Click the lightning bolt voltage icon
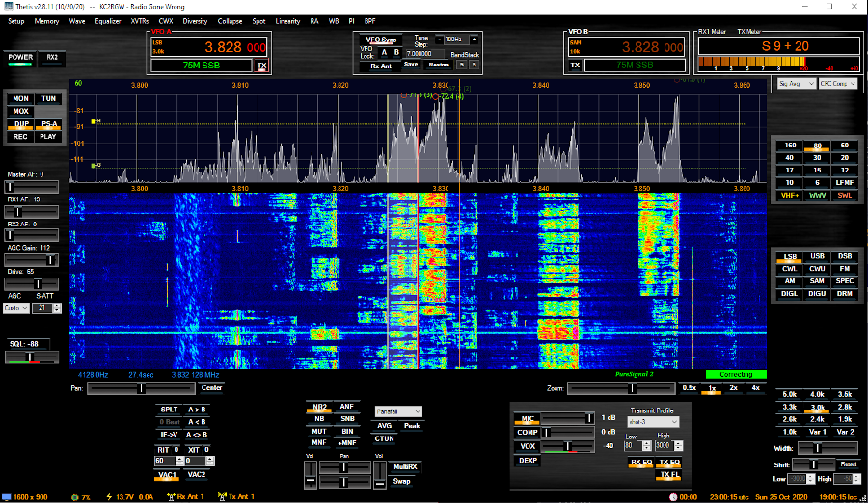This screenshot has height=503, width=868. click(x=109, y=497)
